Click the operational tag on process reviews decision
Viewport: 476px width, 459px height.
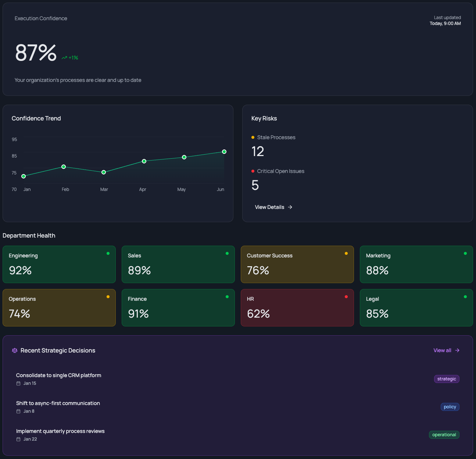(x=444, y=434)
